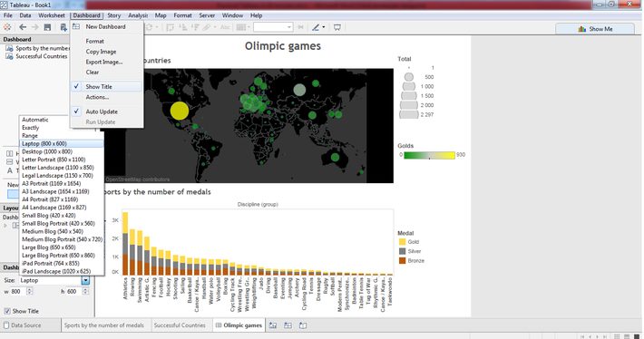Click the Add new data source icon

click(x=63, y=27)
